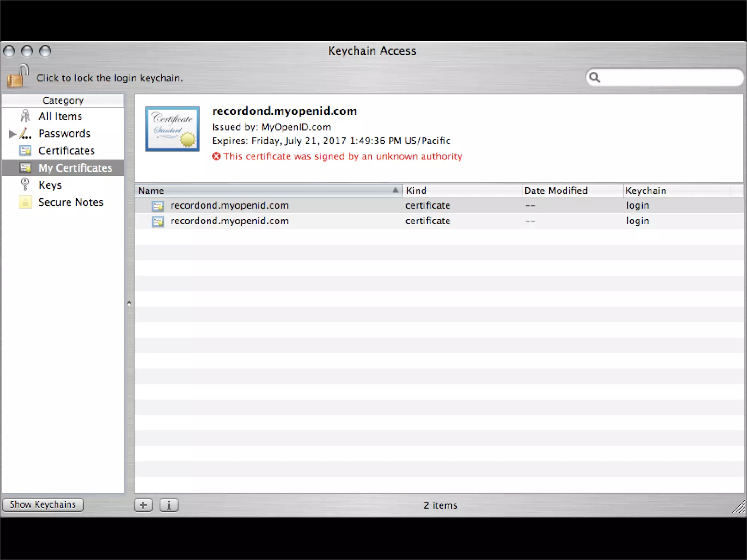747x560 pixels.
Task: Select the My Certificates category
Action: coord(75,168)
